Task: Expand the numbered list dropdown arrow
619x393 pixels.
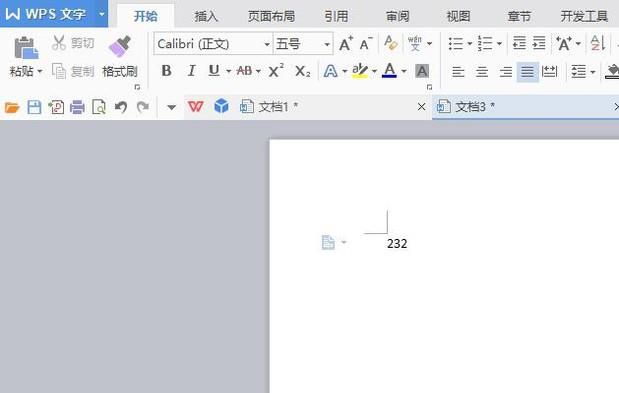Action: pos(499,43)
